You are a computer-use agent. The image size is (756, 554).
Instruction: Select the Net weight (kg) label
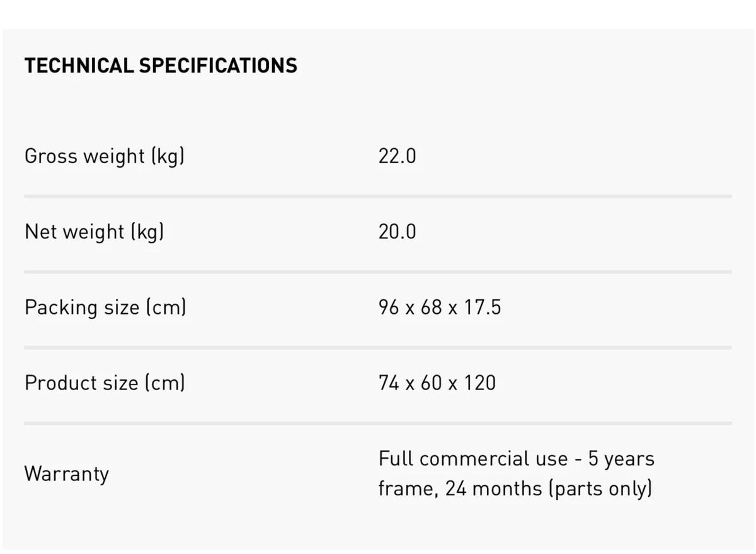click(x=94, y=231)
